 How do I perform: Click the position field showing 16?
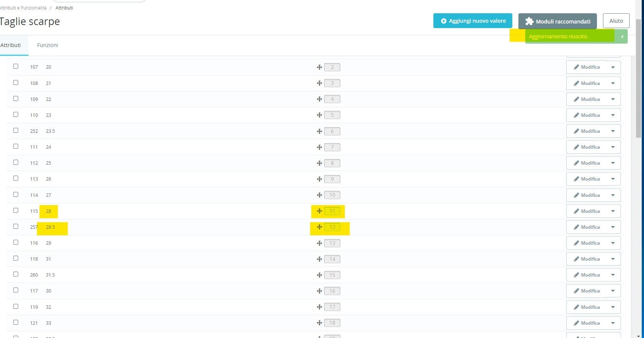332,291
